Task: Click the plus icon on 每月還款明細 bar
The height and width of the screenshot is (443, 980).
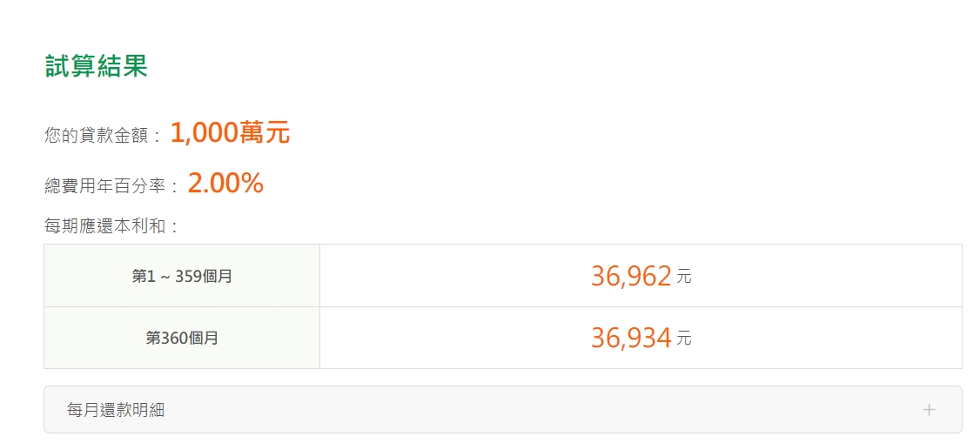Action: point(929,410)
